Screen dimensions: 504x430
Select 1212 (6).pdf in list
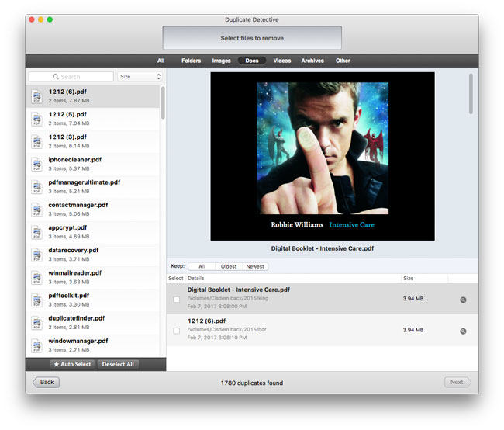point(92,96)
